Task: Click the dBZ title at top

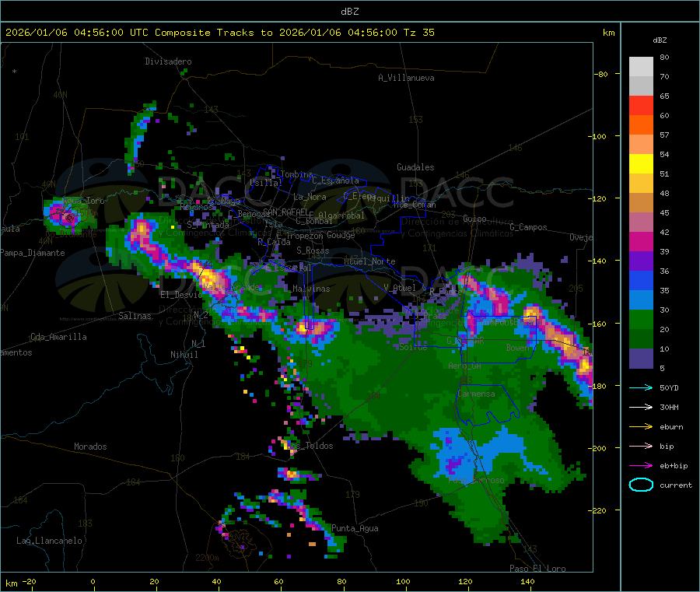Action: coord(349,12)
